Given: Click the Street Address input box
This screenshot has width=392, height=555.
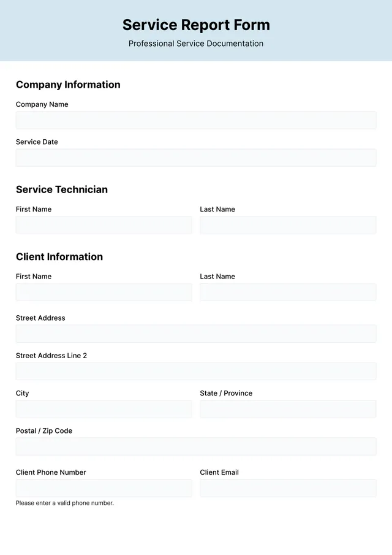Looking at the screenshot, I should [x=196, y=333].
